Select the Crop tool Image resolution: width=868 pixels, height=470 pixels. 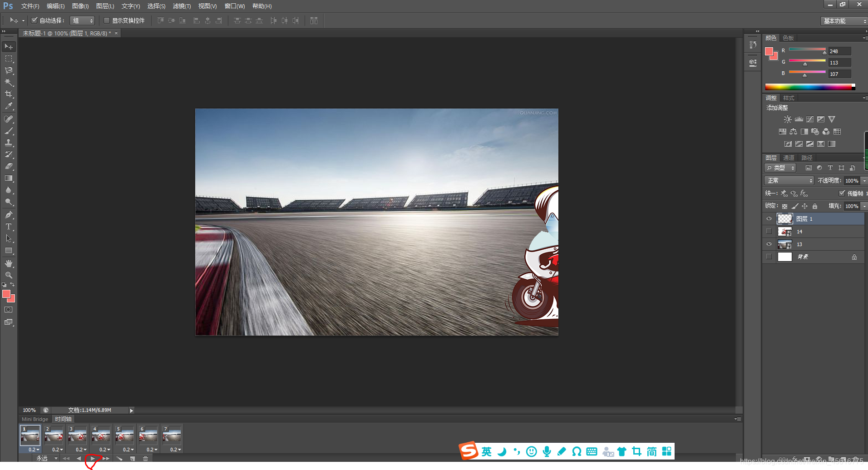coord(9,94)
